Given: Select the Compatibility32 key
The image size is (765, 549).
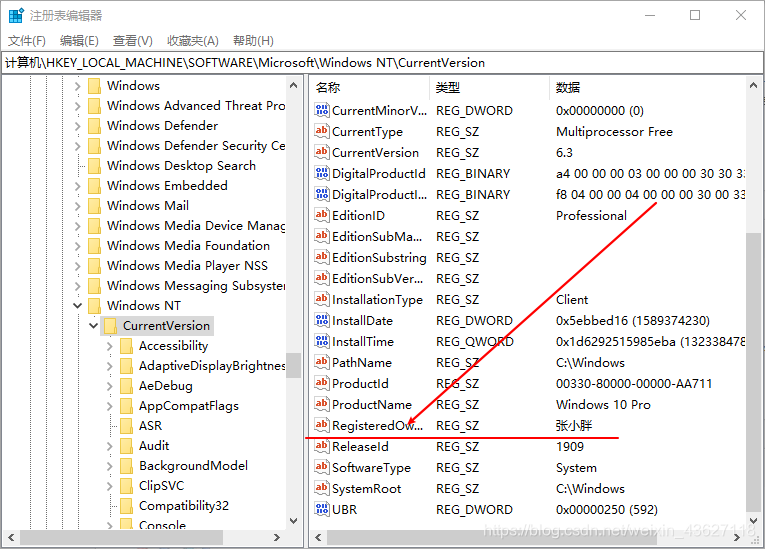Looking at the screenshot, I should 184,506.
